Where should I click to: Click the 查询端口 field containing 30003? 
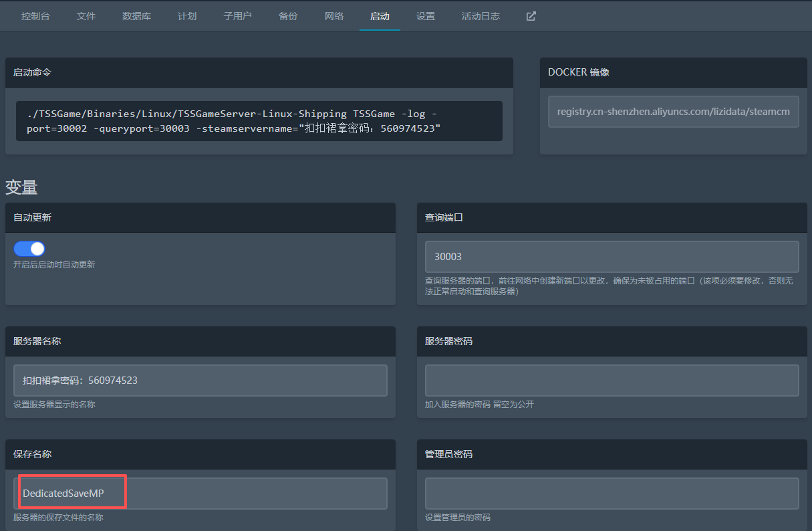click(x=612, y=257)
